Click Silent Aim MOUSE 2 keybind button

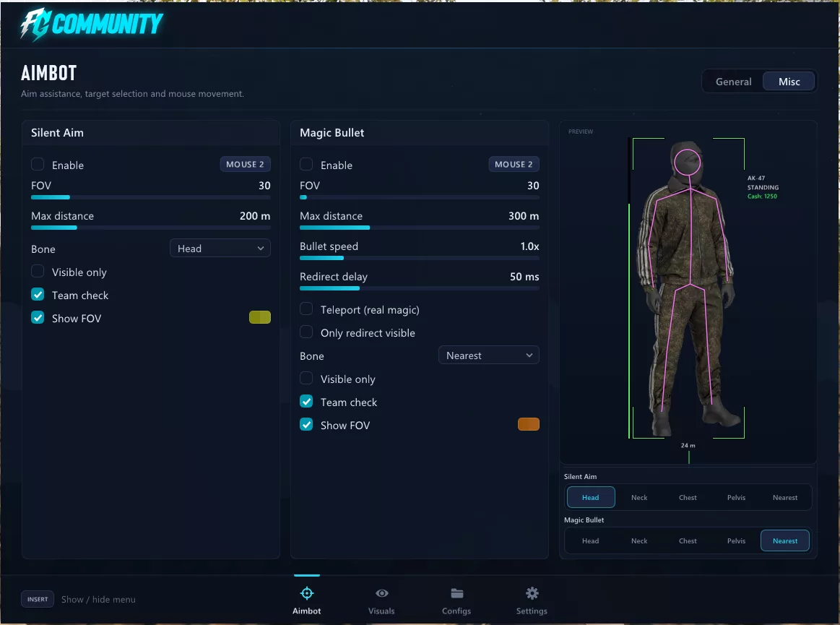(x=245, y=164)
